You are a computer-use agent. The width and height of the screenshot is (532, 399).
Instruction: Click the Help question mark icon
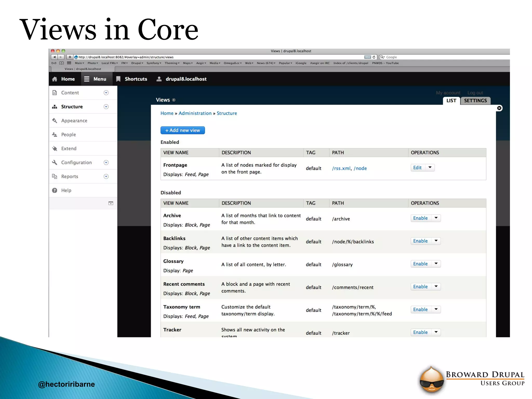tap(55, 190)
